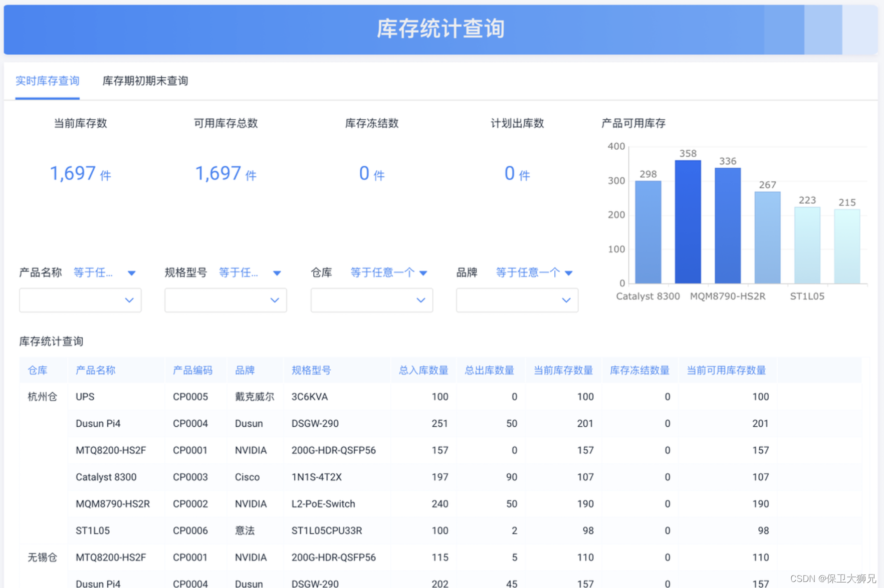Sort by 总入库数量 column header
Viewport: 884px width, 588px height.
click(423, 370)
